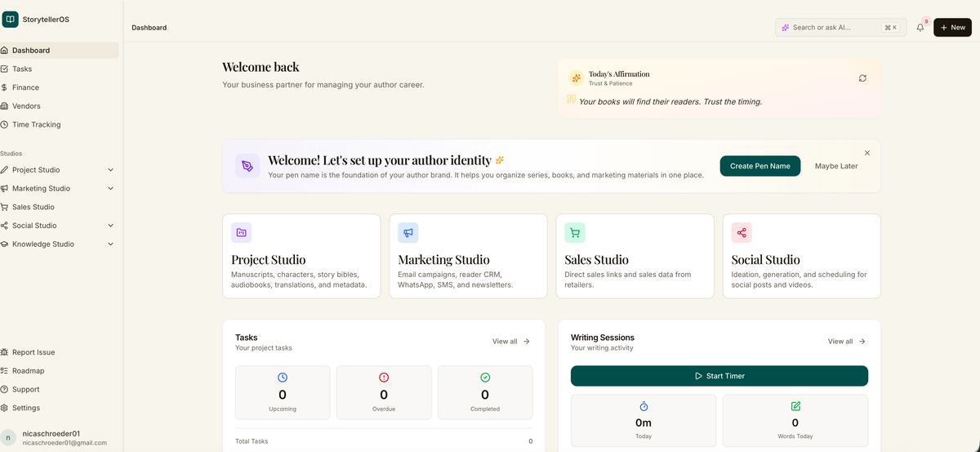Dismiss the welcome banner with X
The image size is (980, 452).
pos(867,153)
